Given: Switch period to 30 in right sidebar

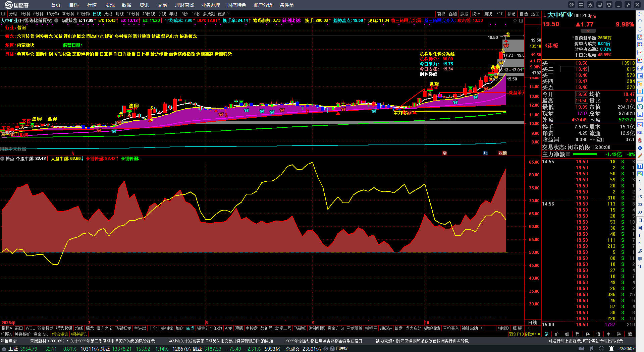Looking at the screenshot, I should [640, 204].
